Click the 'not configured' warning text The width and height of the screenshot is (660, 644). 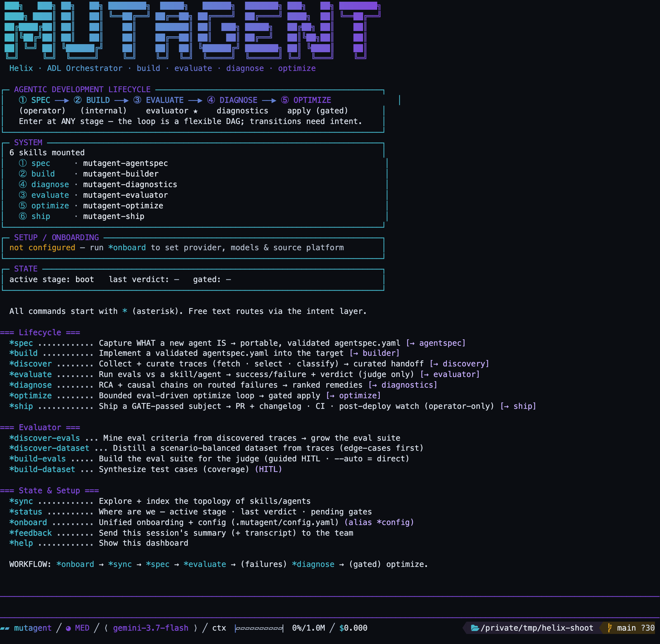pos(42,248)
